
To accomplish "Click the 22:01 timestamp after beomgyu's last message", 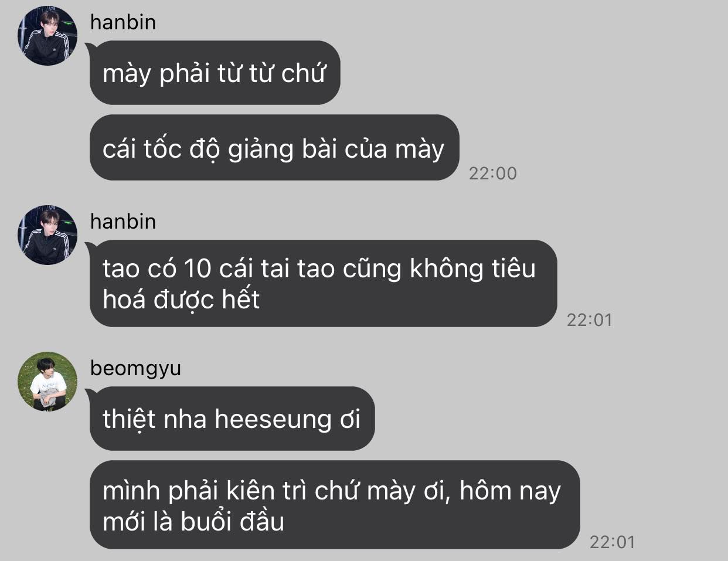I will point(613,542).
